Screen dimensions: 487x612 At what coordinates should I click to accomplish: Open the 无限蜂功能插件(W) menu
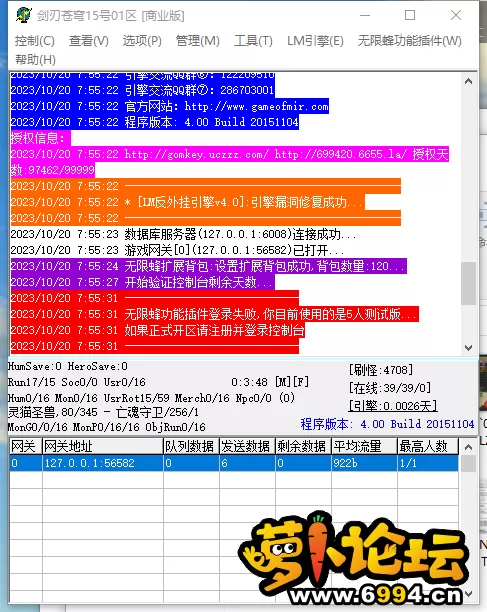point(410,41)
